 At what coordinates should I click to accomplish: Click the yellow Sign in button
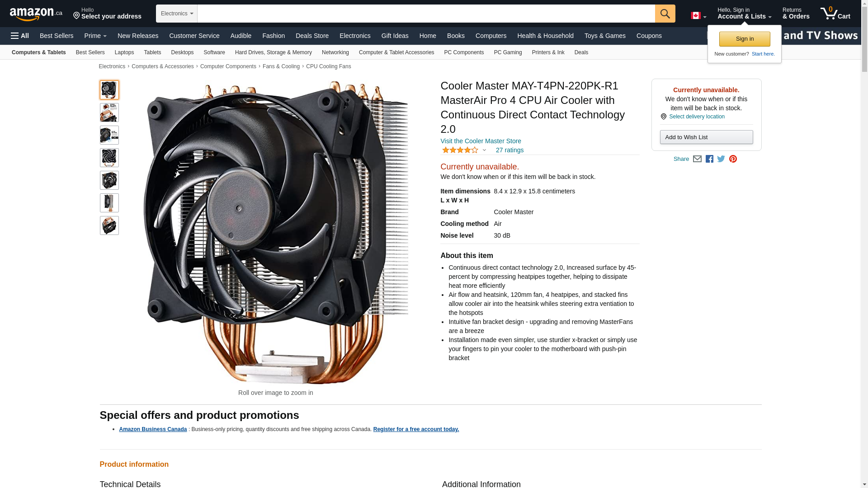[x=745, y=39]
